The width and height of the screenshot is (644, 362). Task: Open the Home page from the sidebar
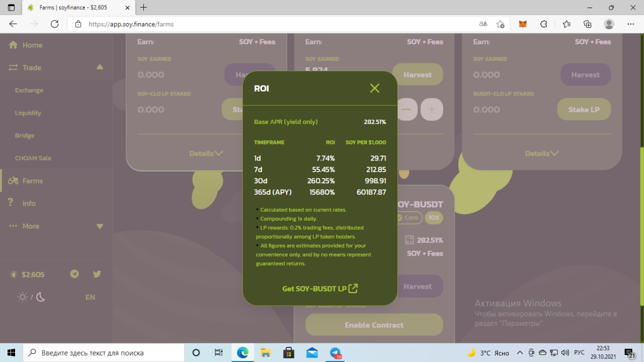(32, 45)
